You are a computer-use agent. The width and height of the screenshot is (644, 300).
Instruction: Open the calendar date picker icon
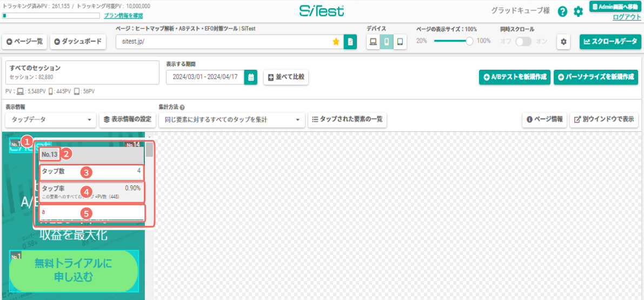tap(250, 77)
